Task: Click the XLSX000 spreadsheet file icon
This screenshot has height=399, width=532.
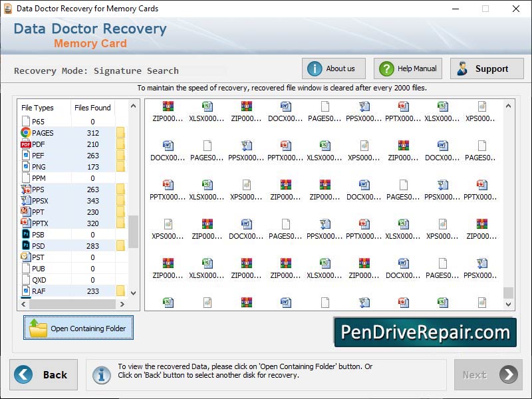Action: click(x=206, y=106)
